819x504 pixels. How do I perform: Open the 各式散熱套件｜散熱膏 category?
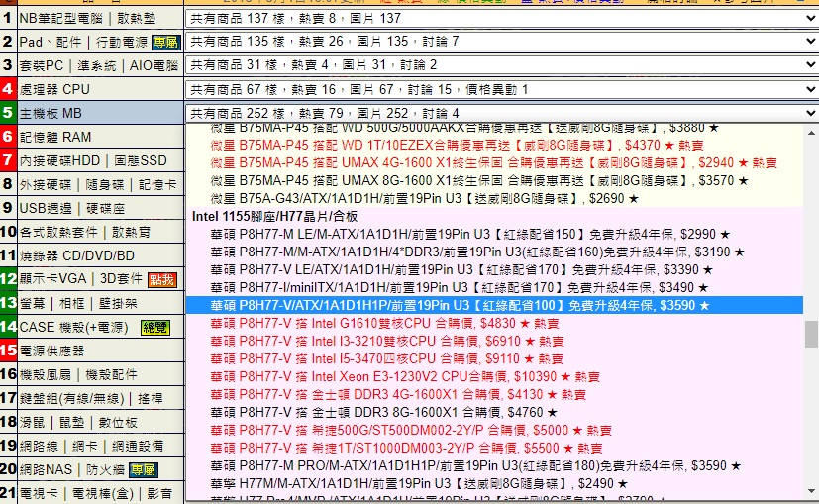[84, 232]
